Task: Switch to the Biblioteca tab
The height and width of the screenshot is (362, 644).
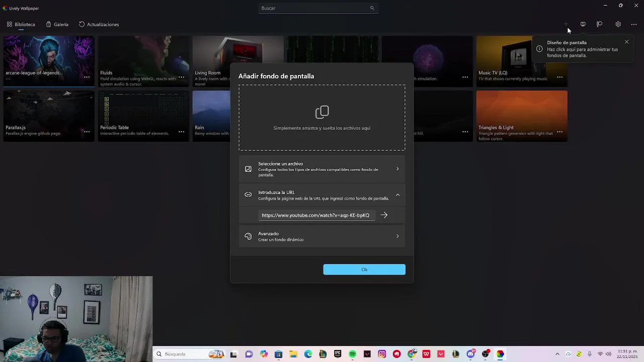Action: click(x=21, y=24)
